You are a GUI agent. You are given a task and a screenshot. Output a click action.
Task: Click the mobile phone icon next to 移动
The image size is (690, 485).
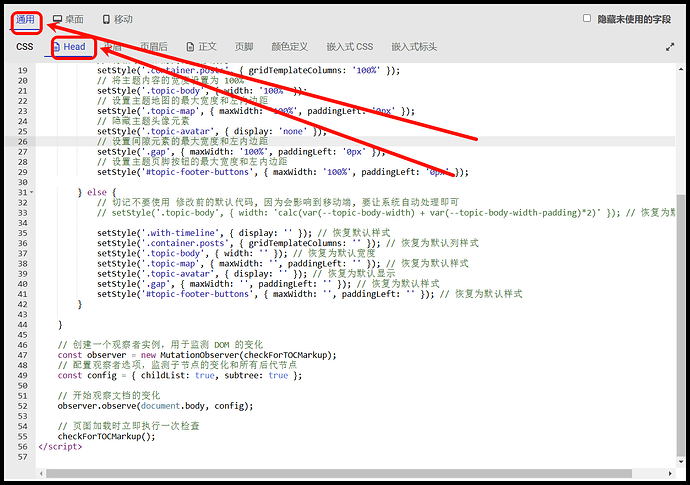pyautogui.click(x=106, y=19)
